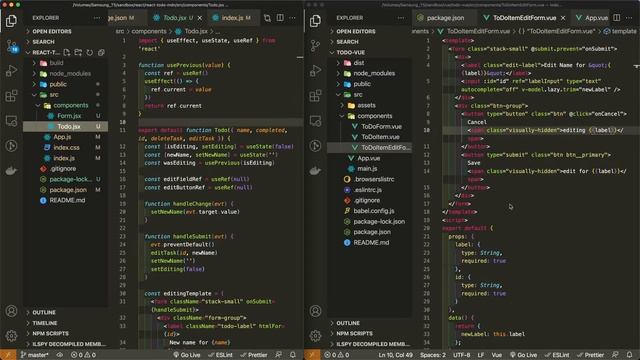
Task: Open Extensions view in right window
Action: coord(315,96)
